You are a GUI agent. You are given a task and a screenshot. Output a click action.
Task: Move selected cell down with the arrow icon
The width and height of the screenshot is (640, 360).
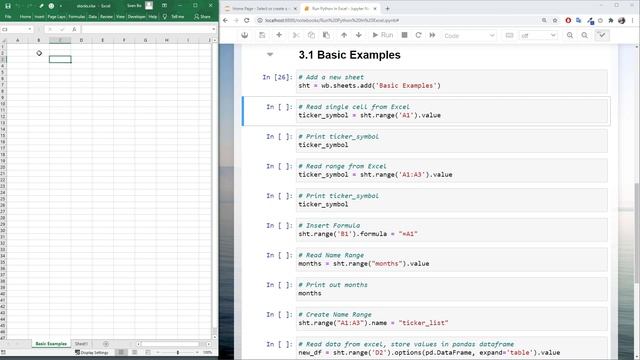pyautogui.click(x=359, y=36)
